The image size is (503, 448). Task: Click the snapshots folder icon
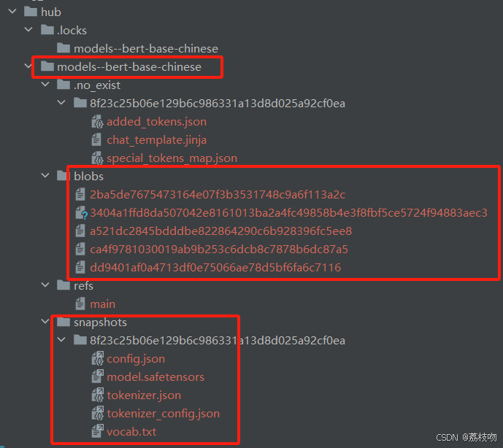[64, 322]
